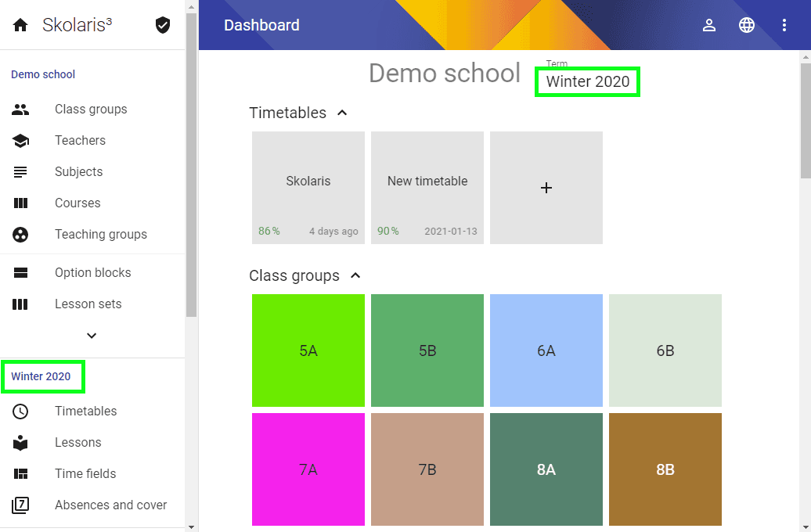Select Teachers from the sidebar

(x=81, y=140)
